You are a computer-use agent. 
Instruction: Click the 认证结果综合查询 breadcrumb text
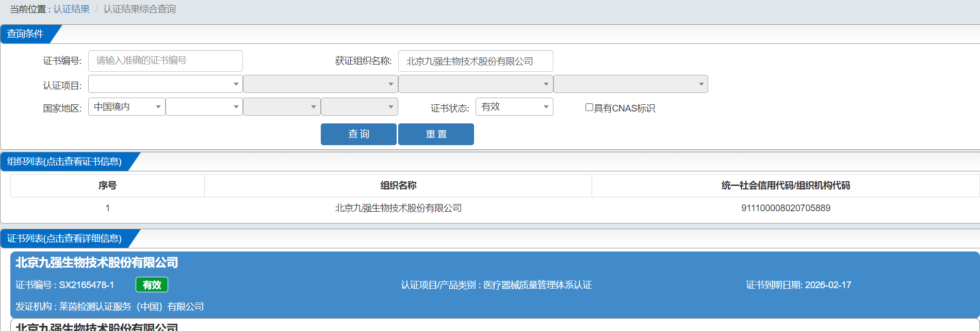(140, 9)
